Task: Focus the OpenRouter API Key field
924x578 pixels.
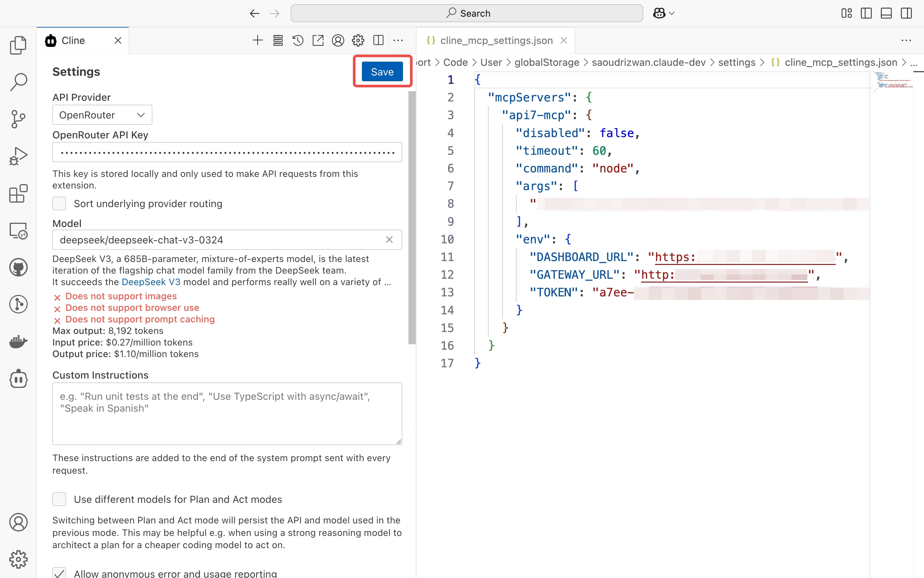Action: pos(227,152)
